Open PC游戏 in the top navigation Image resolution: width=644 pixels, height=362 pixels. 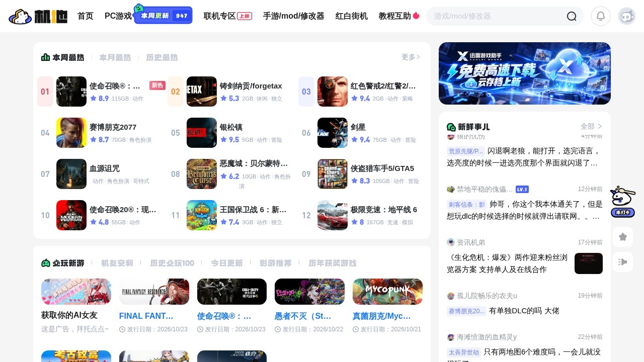[118, 16]
